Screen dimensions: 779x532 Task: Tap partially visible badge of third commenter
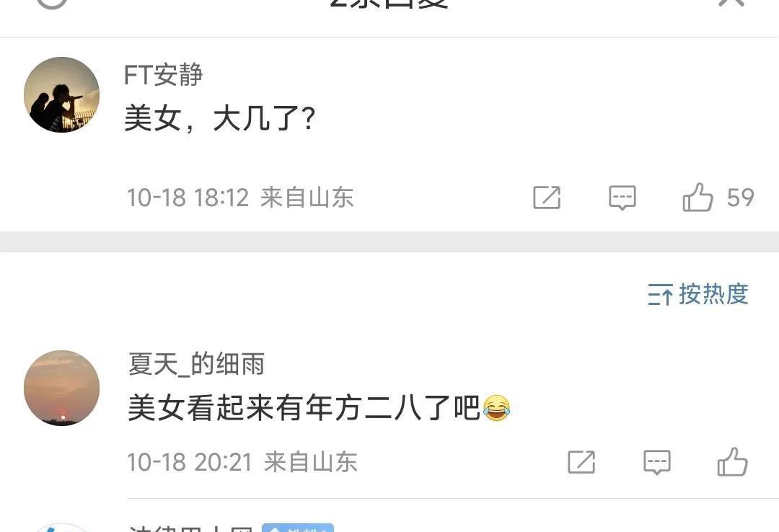tap(298, 528)
